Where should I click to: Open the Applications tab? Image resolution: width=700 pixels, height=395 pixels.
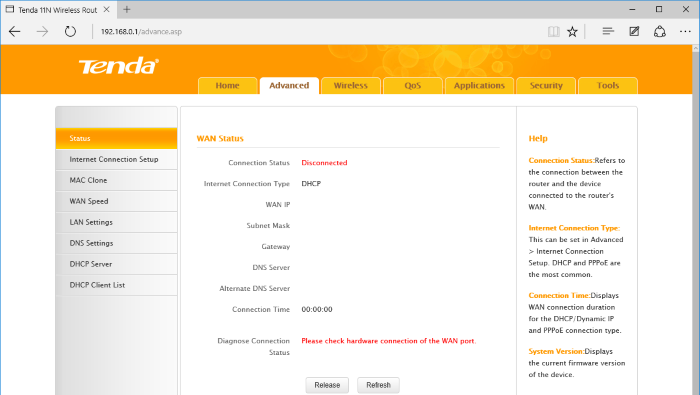(479, 86)
